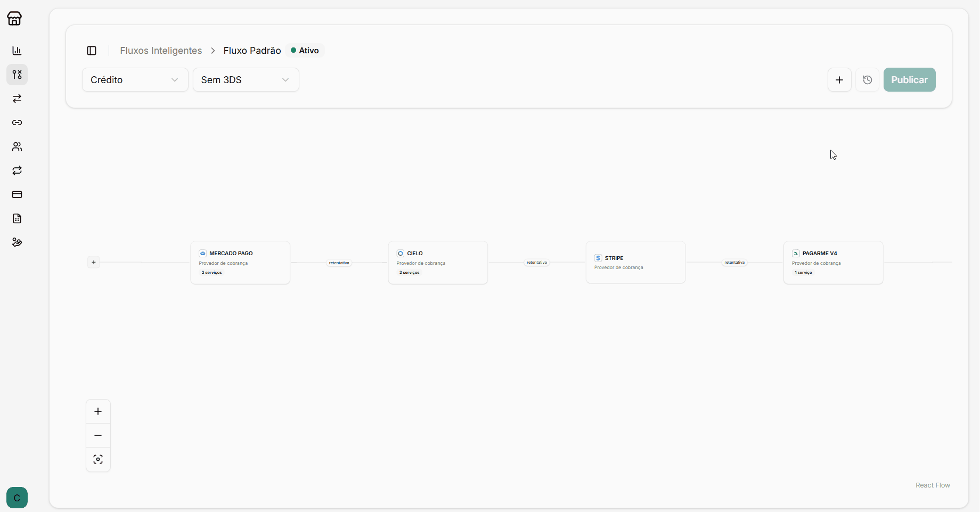Click the 2 serviços badge on Mercado Pago
Image resolution: width=980 pixels, height=512 pixels.
click(211, 272)
